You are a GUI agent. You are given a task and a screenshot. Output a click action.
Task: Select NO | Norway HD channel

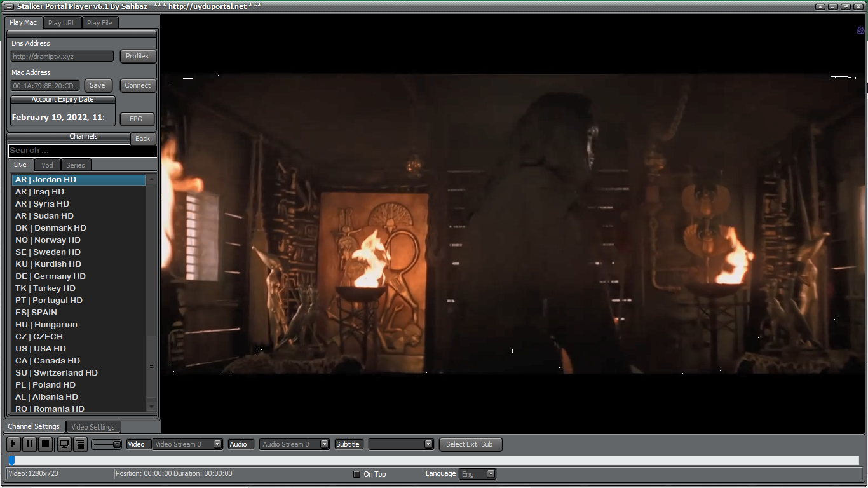(x=79, y=240)
